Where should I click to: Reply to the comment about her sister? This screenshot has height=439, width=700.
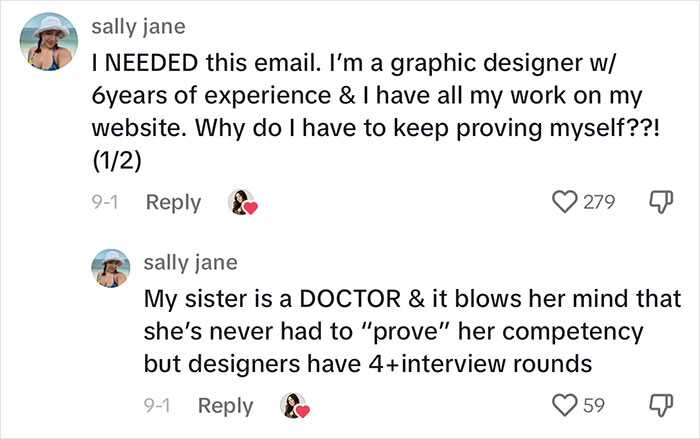tap(225, 406)
